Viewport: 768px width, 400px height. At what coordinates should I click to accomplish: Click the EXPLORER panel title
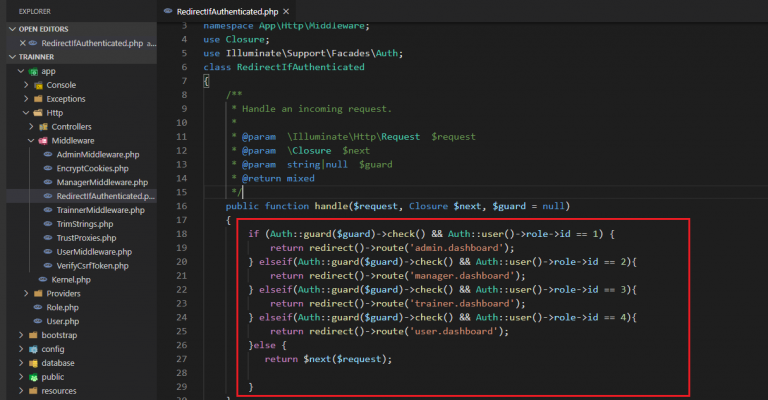coord(34,11)
